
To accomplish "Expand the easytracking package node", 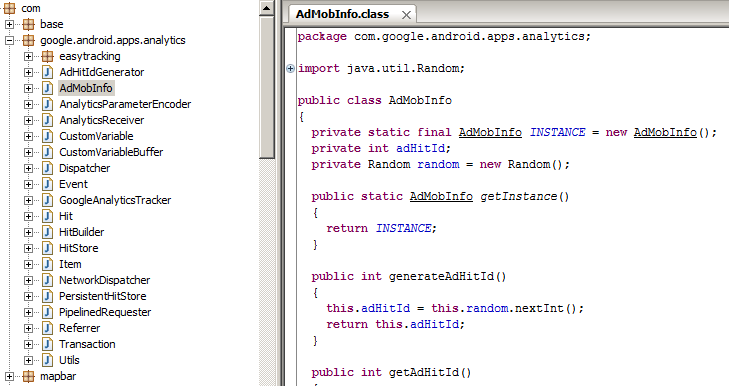I will 28,56.
